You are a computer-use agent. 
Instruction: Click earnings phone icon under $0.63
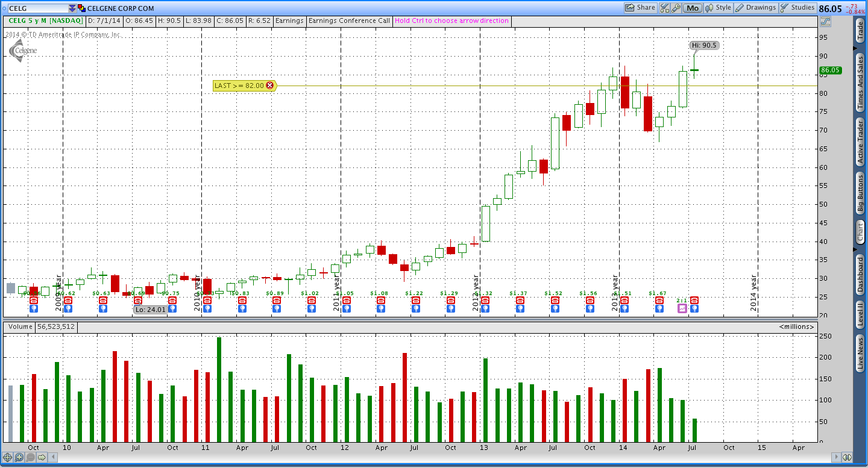(x=103, y=300)
